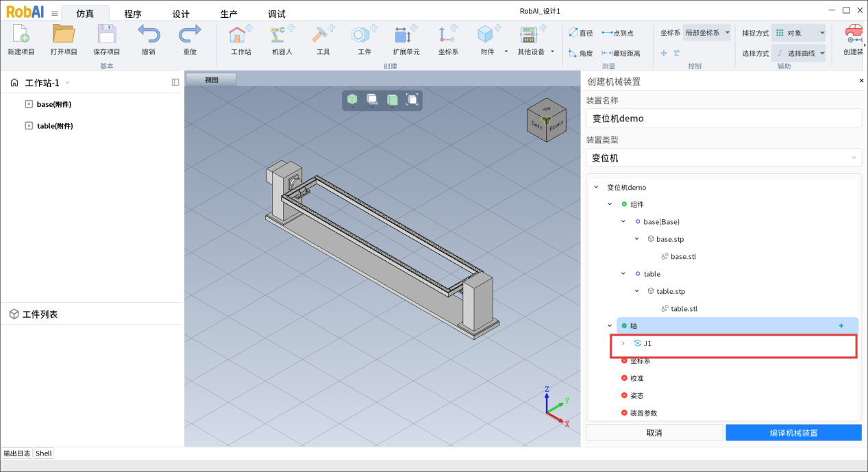
Task: Open a project with 打开项目
Action: [x=64, y=34]
